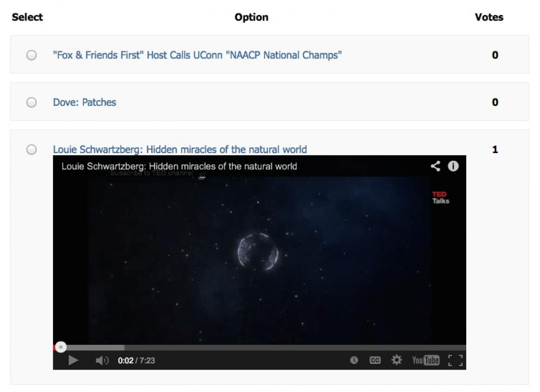
Task: Enter fullscreen mode in video player
Action: pos(455,360)
